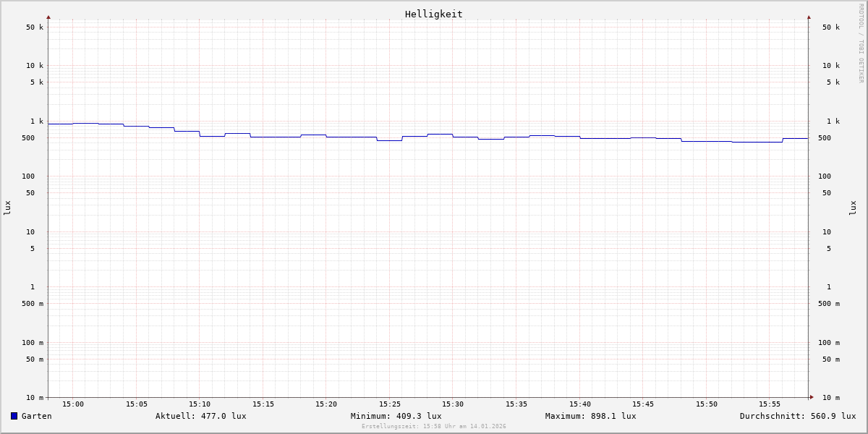868x434 pixels.
Task: Select the Maximum: 898.1 lux reading
Action: pos(590,416)
